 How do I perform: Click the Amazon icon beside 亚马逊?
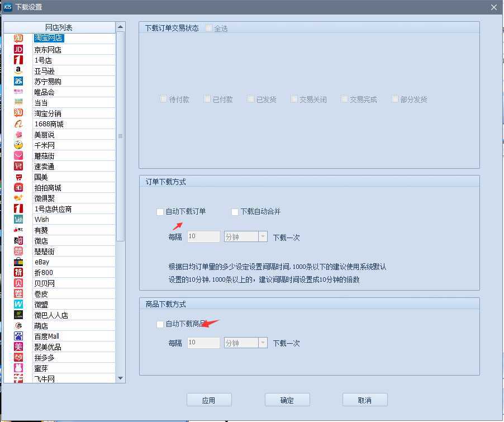pos(18,70)
